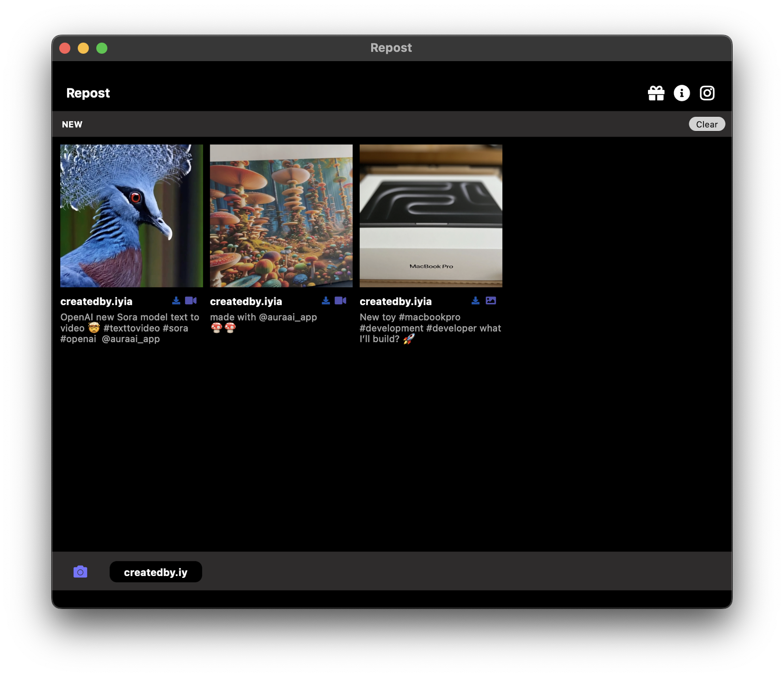Open the MacBook Pro box thumbnail

431,216
